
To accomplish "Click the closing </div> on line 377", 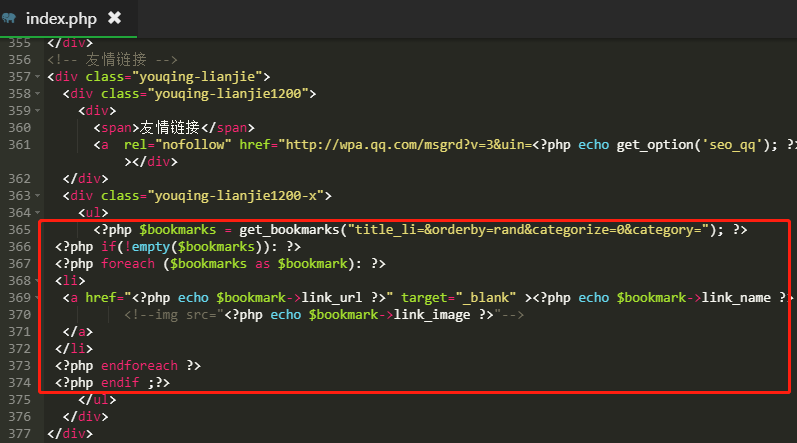I will coord(70,433).
